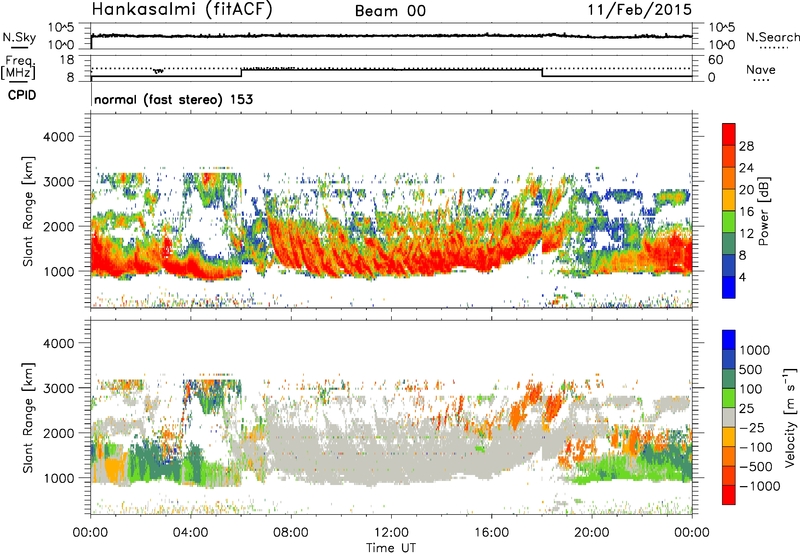Viewport: 800px width, 554px height.
Task: Click the Time UT axis title
Action: (x=391, y=548)
